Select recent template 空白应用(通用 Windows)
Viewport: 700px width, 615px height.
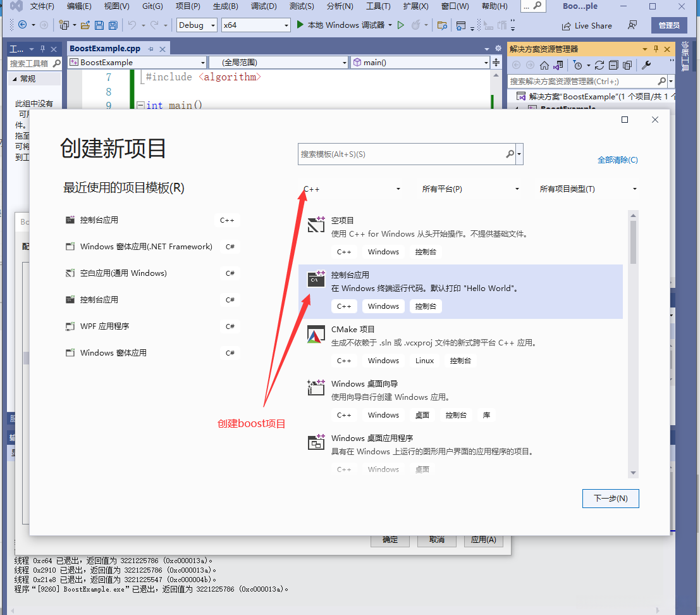point(152,273)
